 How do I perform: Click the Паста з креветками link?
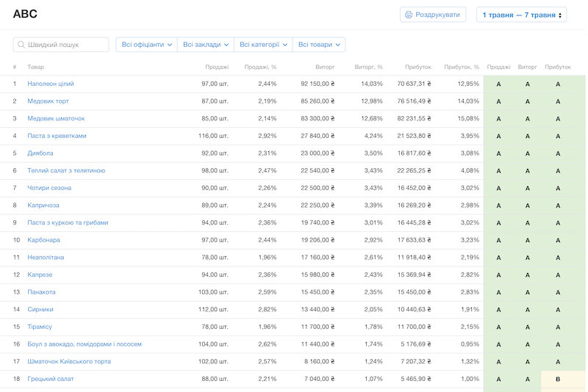(x=57, y=136)
